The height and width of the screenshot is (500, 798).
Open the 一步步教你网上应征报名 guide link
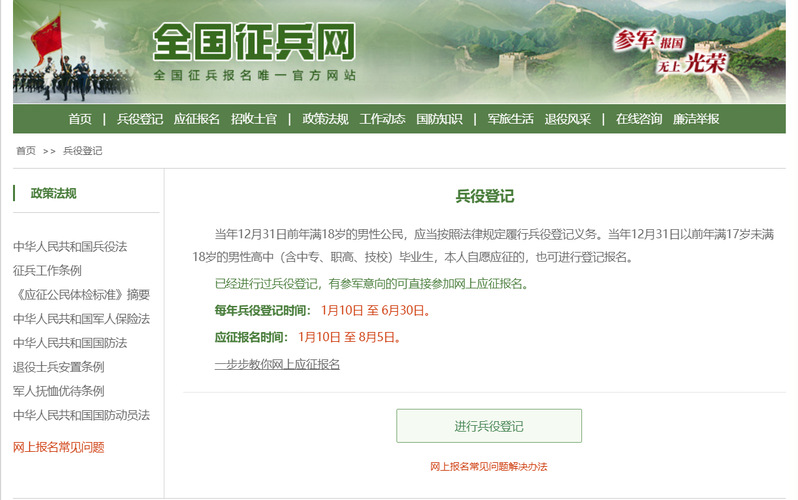point(277,364)
